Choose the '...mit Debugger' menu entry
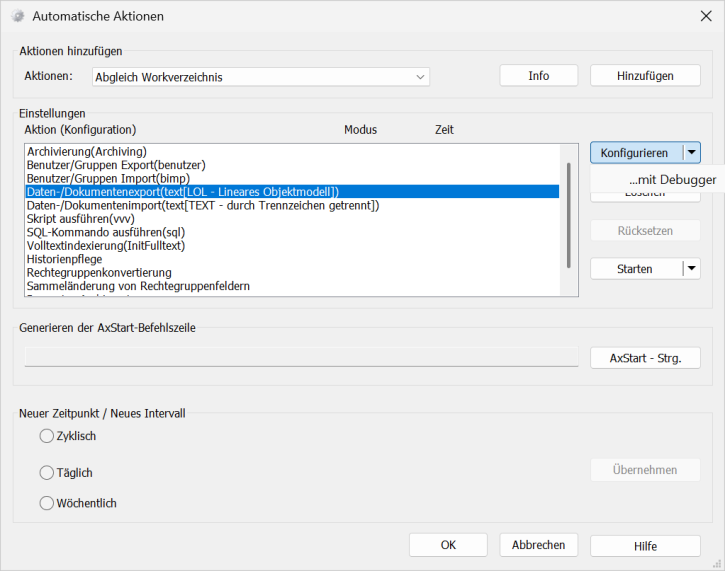Viewport: 725px width, 571px height. 672,180
